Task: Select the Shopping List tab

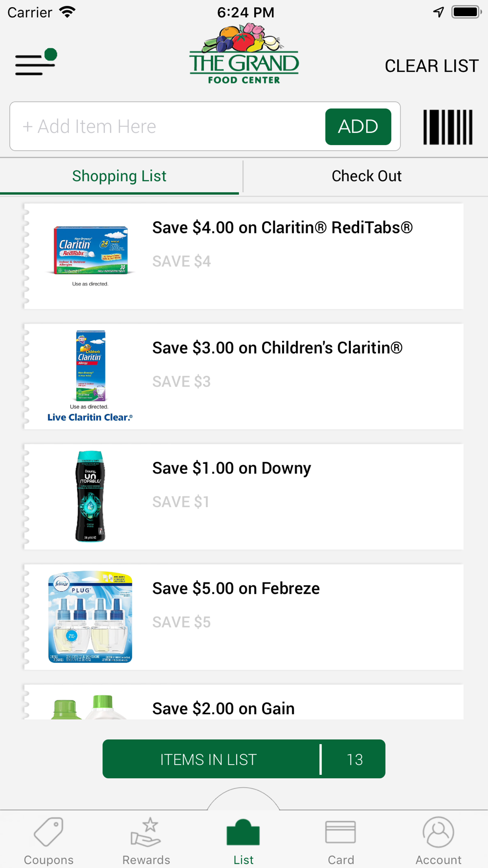Action: (x=120, y=176)
